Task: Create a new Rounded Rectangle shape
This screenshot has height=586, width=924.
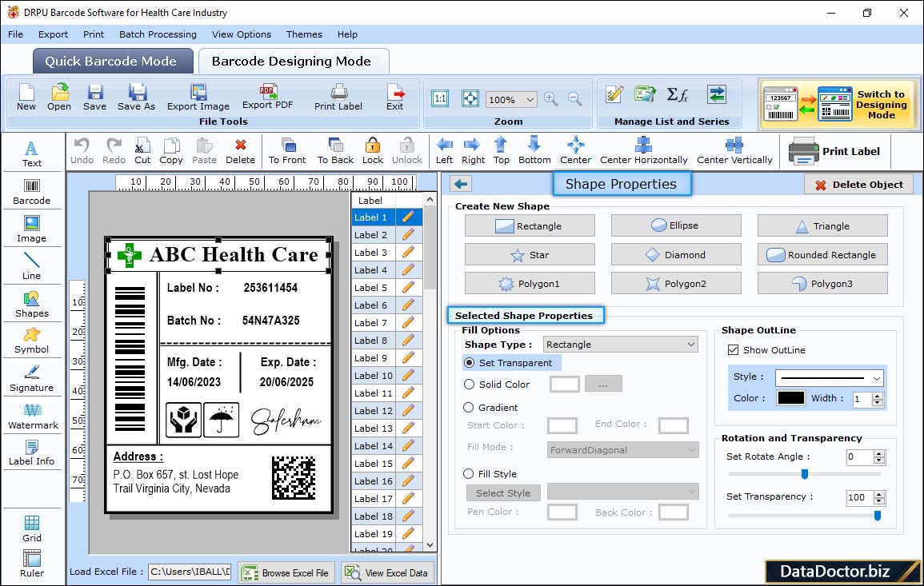Action: 822,254
